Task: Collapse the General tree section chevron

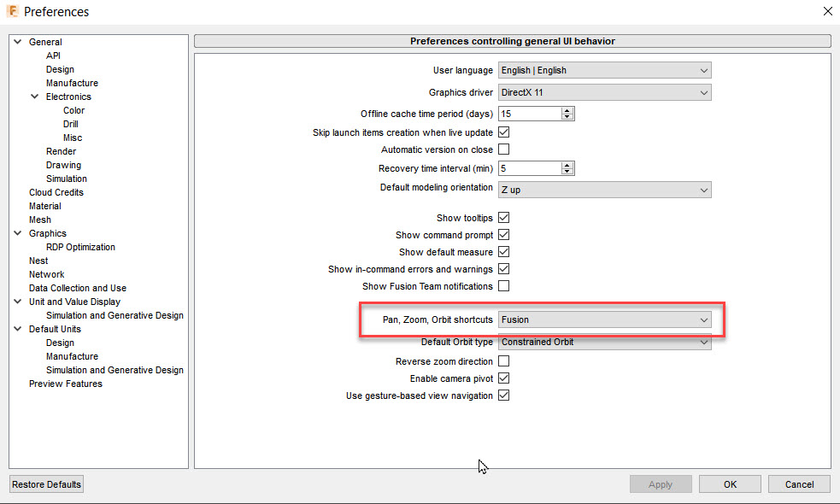Action: [x=17, y=41]
